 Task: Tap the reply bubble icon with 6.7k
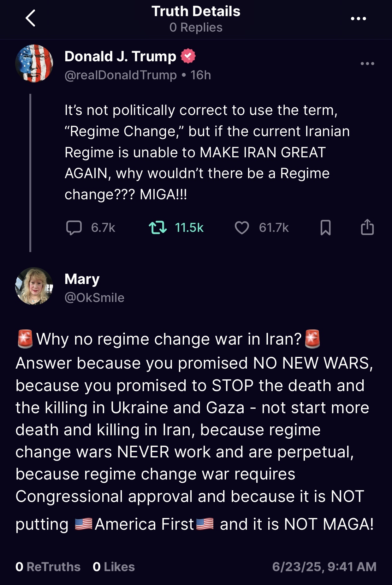coord(74,227)
